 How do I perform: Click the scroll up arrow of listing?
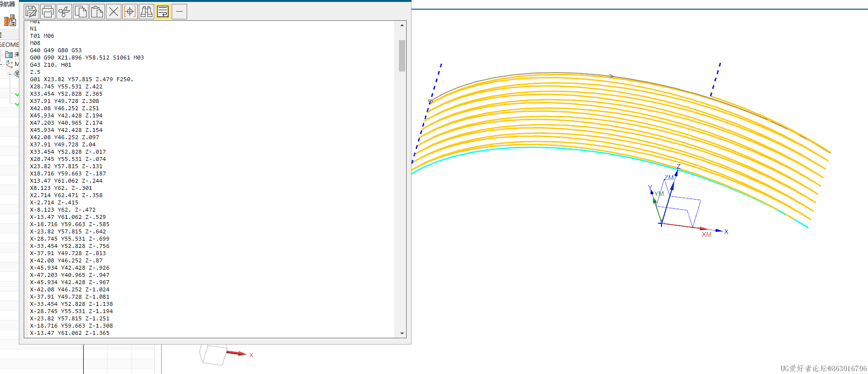pos(402,25)
